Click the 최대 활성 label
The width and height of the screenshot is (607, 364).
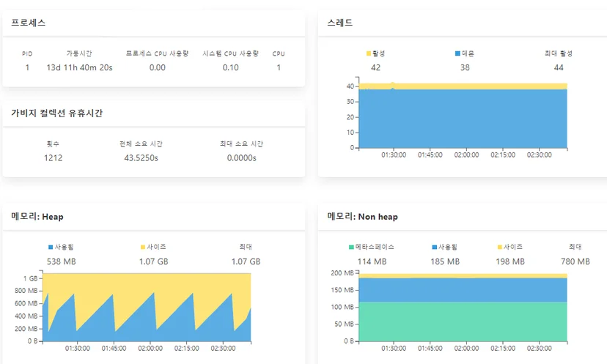click(x=558, y=53)
